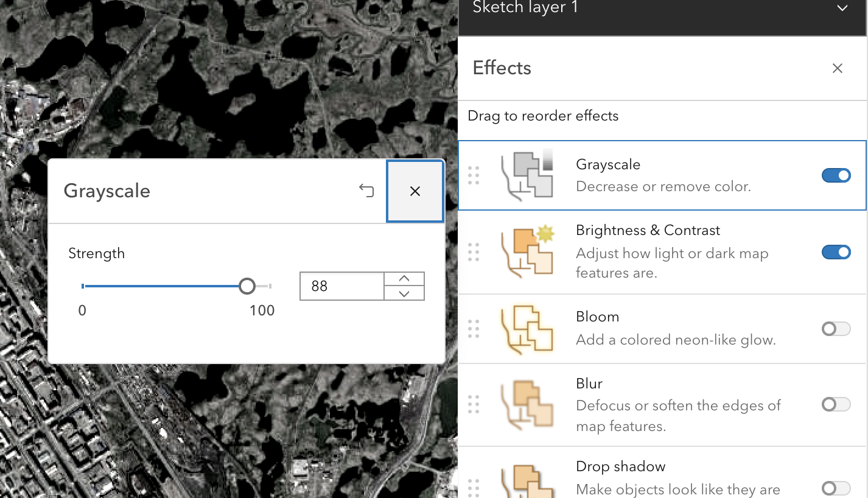The width and height of the screenshot is (868, 498).
Task: Select the Drop shadow effect label
Action: pyautogui.click(x=621, y=466)
